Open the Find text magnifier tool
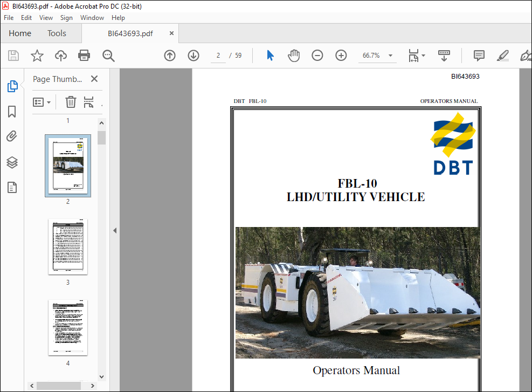 coord(108,56)
